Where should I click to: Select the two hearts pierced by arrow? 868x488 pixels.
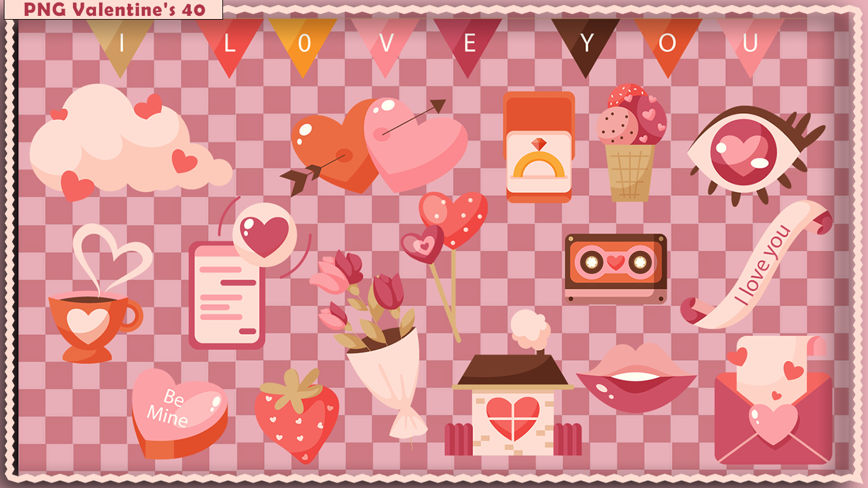374,146
